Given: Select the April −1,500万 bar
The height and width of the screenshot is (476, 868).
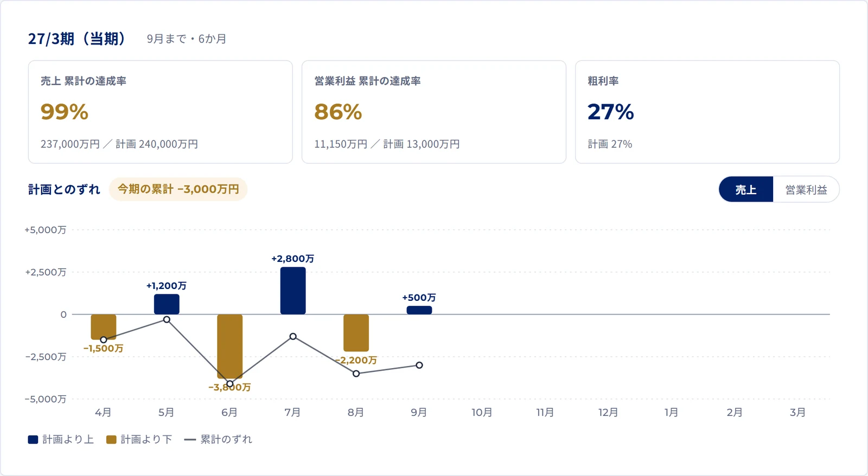Looking at the screenshot, I should tap(104, 327).
